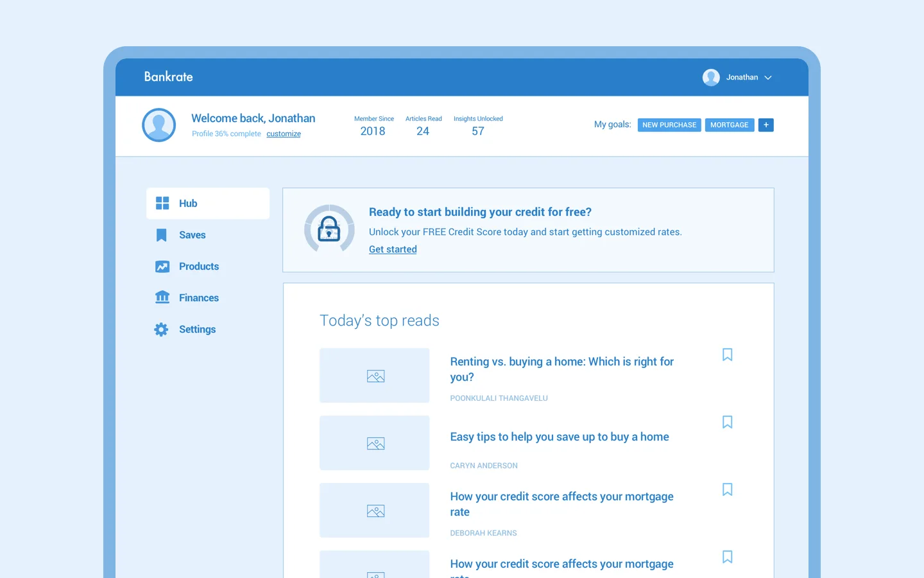Follow the Get started link
This screenshot has height=578, width=924.
[393, 249]
